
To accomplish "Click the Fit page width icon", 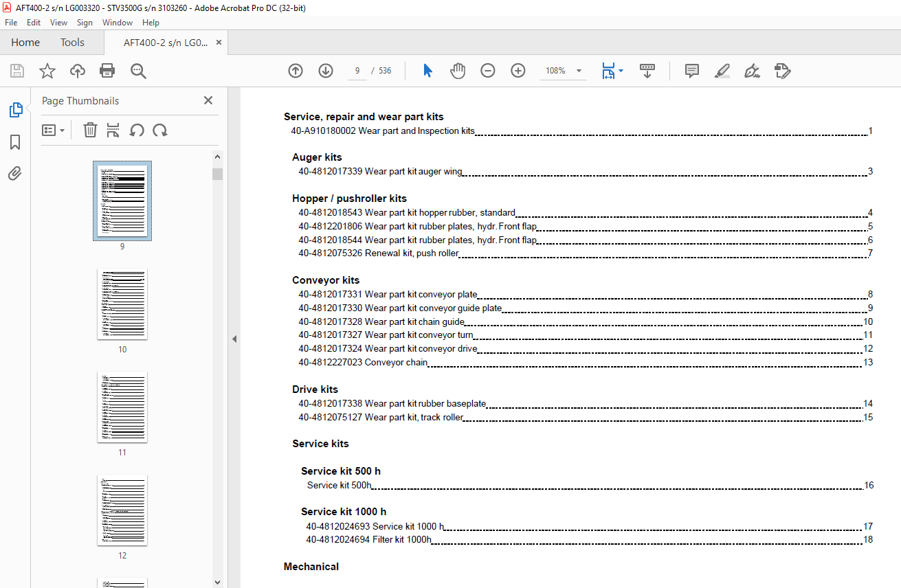I will pos(608,71).
